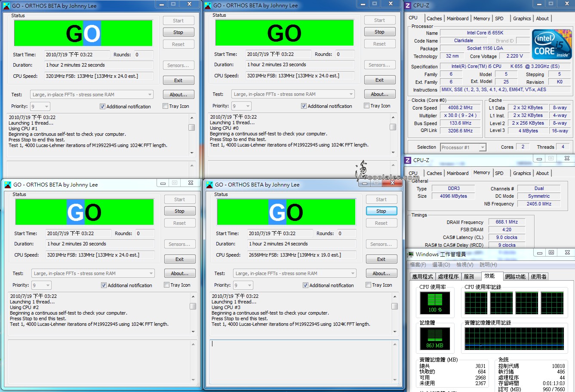Open the Test dropdown in CPU #3 ORTHOS window
Viewport: 575px width, 392px height.
295,273
